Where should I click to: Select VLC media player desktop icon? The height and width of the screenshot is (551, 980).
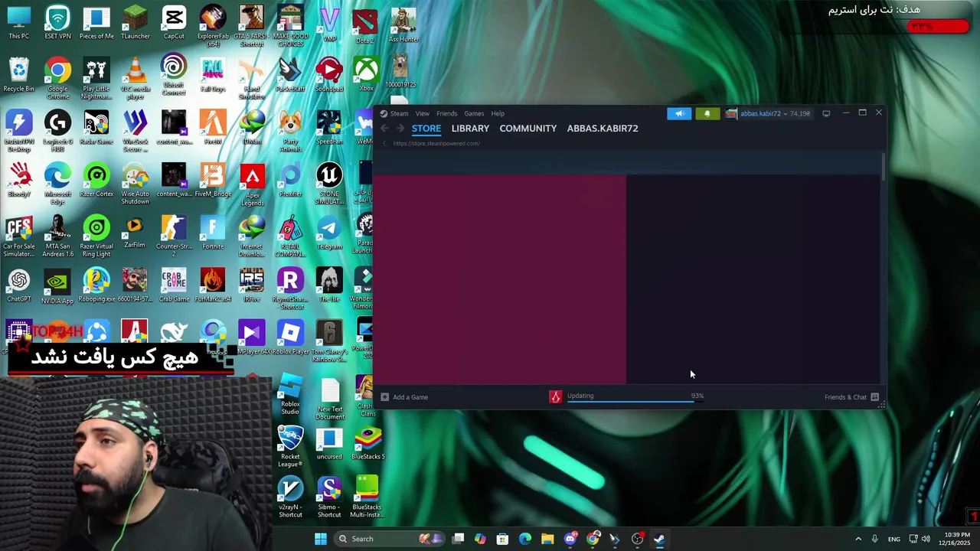click(135, 79)
